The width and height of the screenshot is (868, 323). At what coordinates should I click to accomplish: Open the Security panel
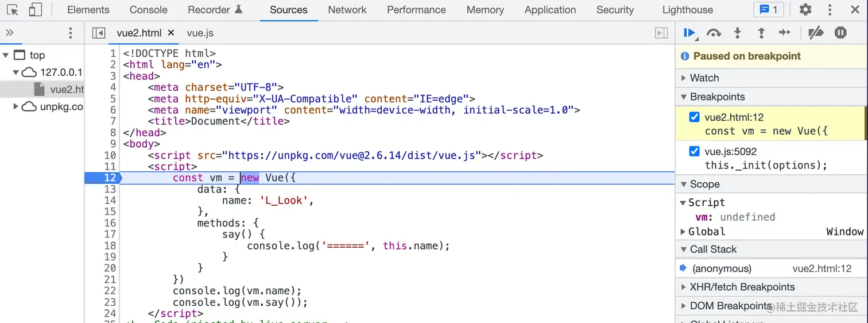615,10
